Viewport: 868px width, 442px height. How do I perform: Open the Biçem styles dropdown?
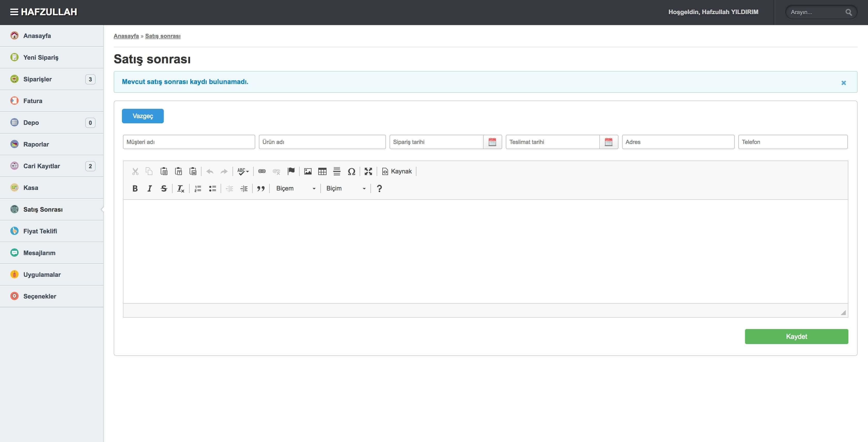[x=296, y=188]
